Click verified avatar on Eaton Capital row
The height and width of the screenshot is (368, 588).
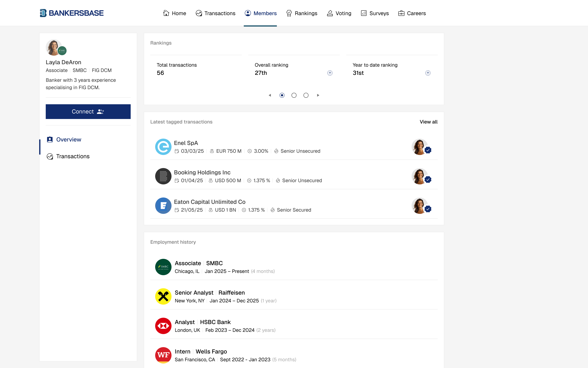coord(421,206)
